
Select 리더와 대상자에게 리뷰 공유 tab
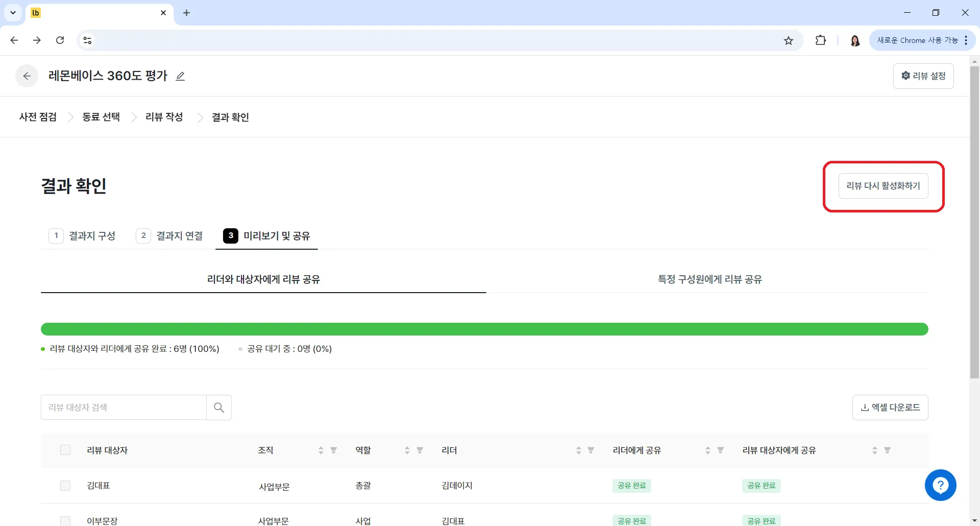263,279
